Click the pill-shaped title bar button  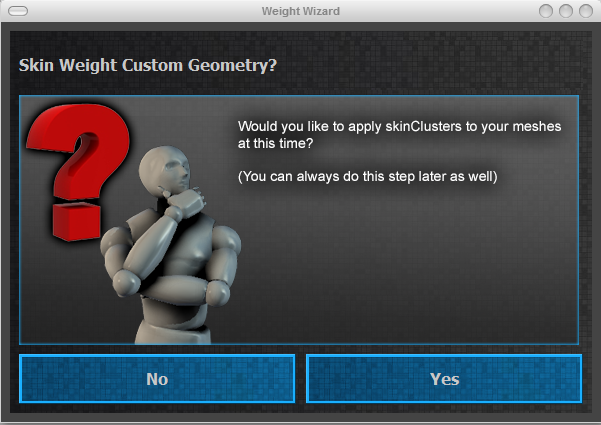(18, 11)
